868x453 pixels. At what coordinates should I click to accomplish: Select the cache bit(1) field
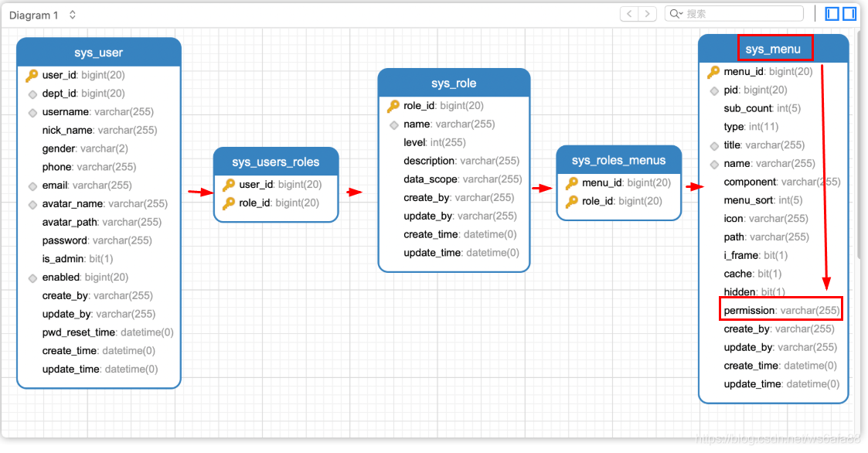tap(753, 274)
